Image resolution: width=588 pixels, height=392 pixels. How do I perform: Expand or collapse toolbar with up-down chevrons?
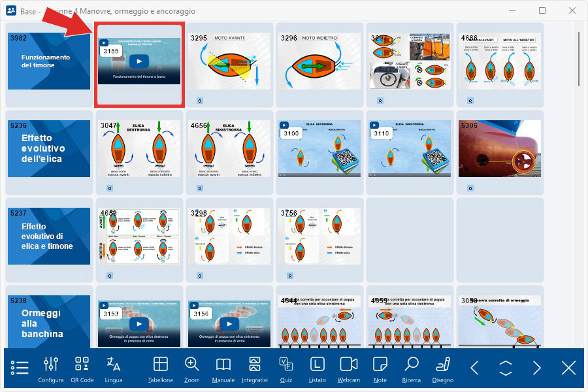(x=506, y=368)
